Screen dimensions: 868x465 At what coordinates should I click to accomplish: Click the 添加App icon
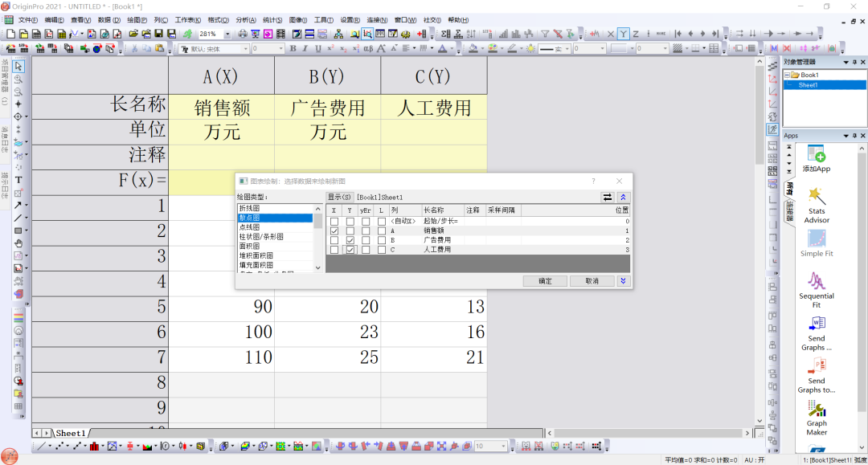pyautogui.click(x=817, y=154)
